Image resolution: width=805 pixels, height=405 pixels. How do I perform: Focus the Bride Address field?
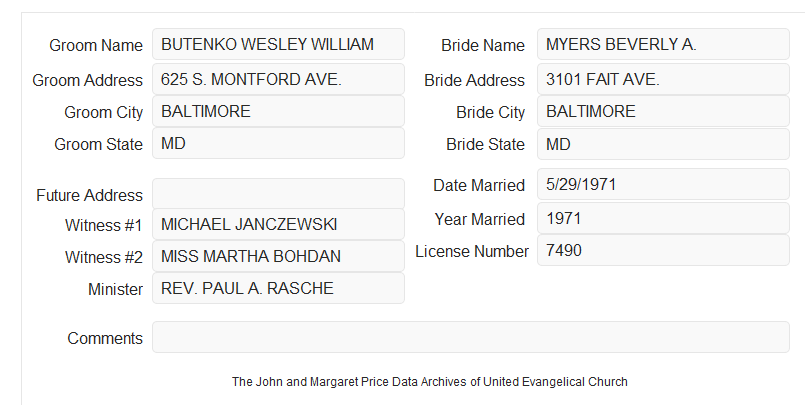pyautogui.click(x=663, y=79)
